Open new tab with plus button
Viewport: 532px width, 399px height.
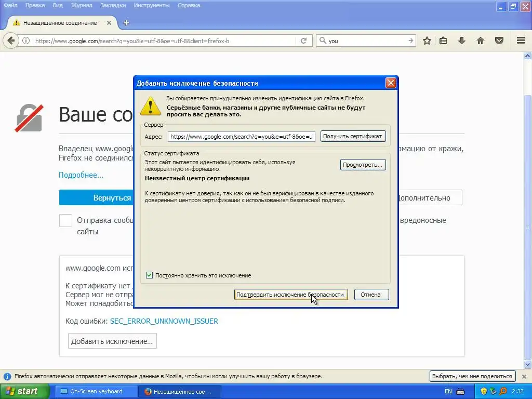[126, 23]
